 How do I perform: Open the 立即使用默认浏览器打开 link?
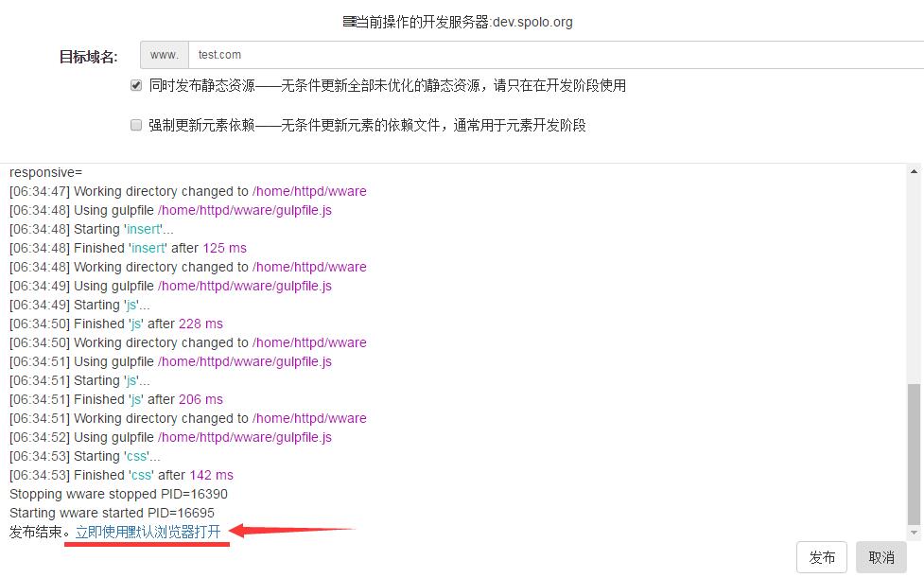(148, 532)
